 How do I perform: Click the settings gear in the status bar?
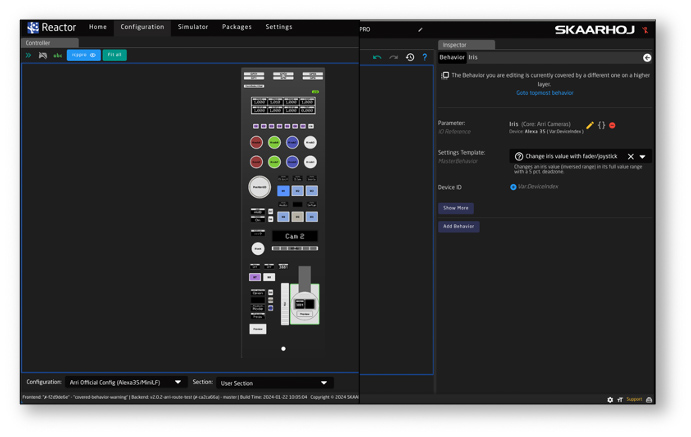610,400
